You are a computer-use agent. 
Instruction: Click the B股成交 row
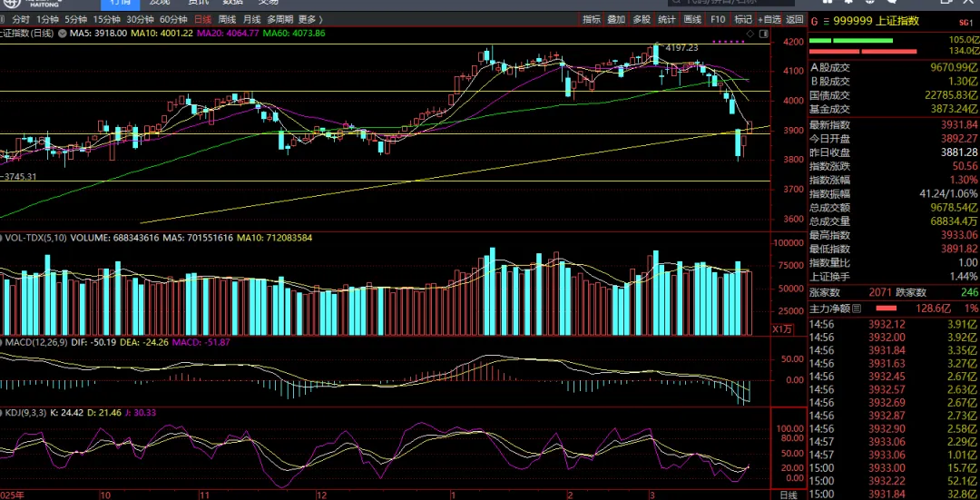tap(894, 82)
